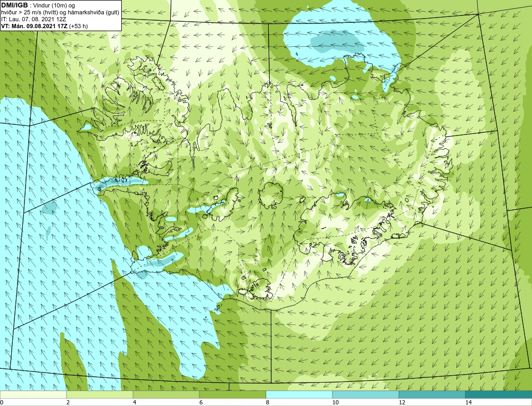Click the 2–4 m/s light green legend swatch
This screenshot has width=532, height=406.
coord(100,394)
